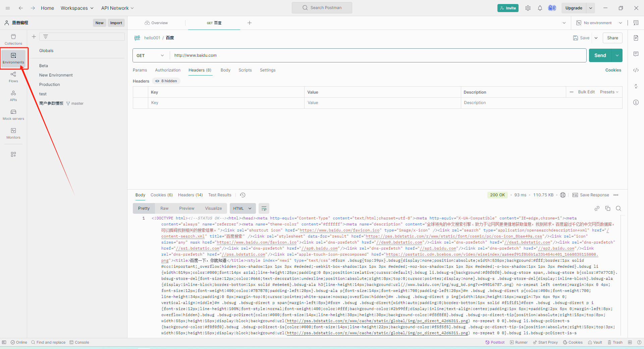
Task: View network information globe icon
Action: (x=563, y=195)
